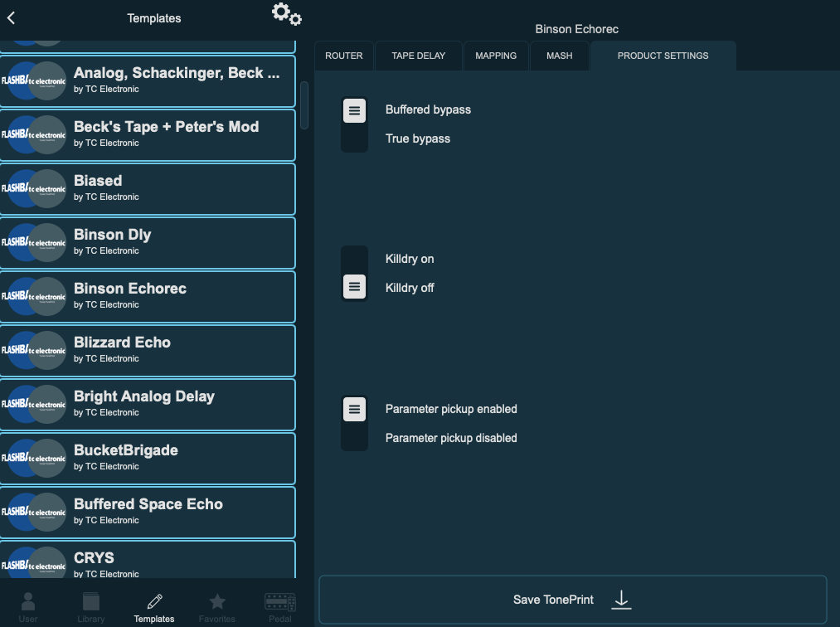Click the download icon beside Save TonePrint
Image resolution: width=840 pixels, height=627 pixels.
coord(621,599)
